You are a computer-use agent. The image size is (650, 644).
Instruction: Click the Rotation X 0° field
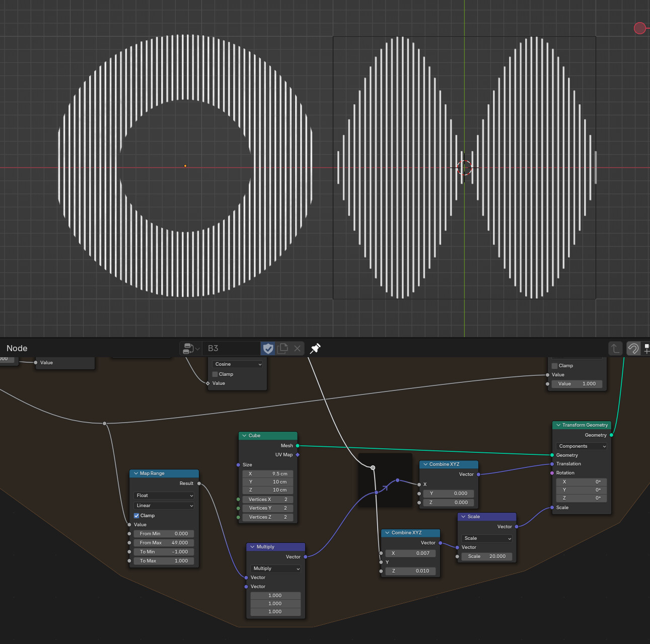(x=582, y=482)
